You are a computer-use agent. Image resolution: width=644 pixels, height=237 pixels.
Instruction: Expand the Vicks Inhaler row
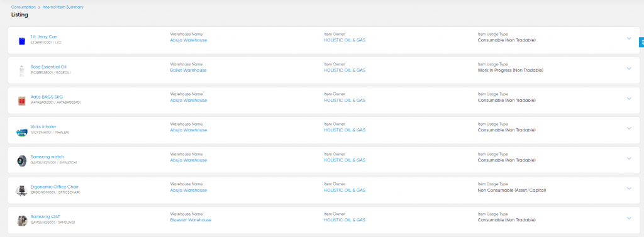[629, 128]
